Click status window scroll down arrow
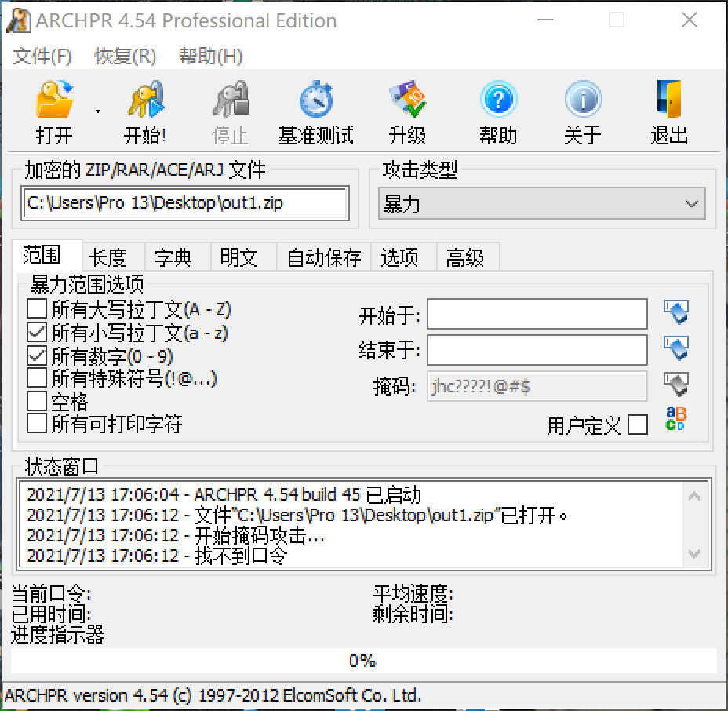 tap(694, 553)
